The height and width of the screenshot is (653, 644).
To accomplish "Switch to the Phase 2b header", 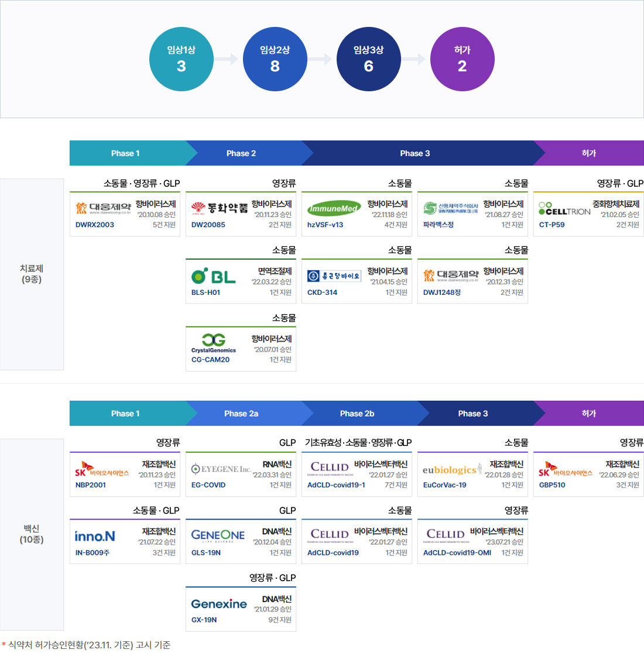I will click(x=357, y=414).
